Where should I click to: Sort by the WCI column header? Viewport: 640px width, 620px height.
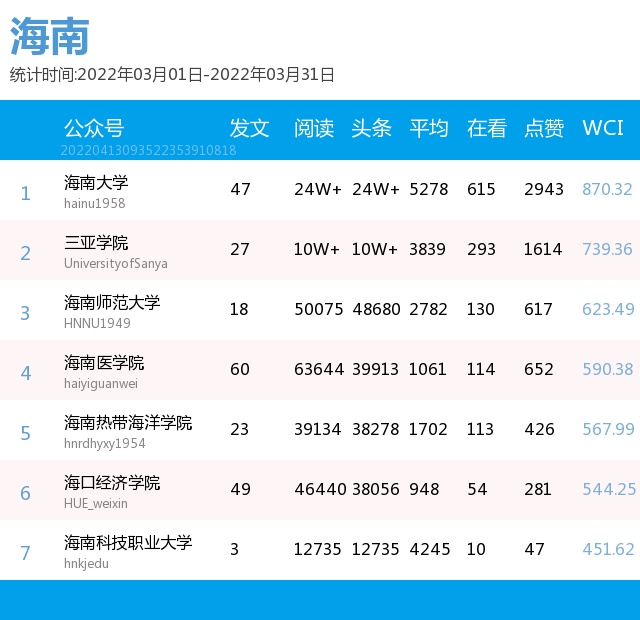tap(603, 128)
